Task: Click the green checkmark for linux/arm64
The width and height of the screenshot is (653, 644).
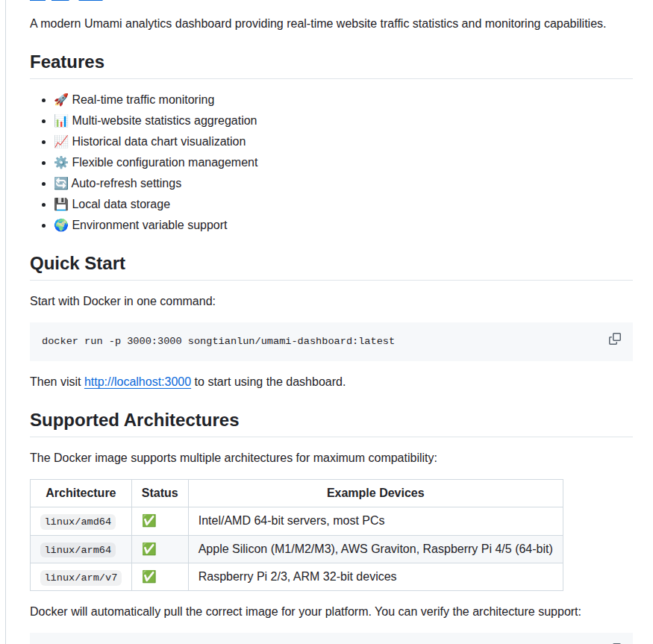Action: click(x=149, y=548)
